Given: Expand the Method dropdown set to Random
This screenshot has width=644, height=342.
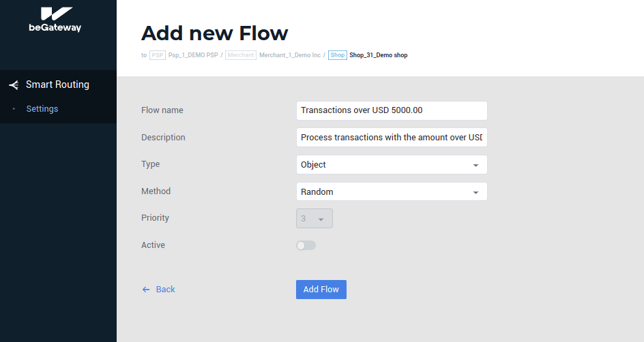Looking at the screenshot, I should tap(392, 191).
